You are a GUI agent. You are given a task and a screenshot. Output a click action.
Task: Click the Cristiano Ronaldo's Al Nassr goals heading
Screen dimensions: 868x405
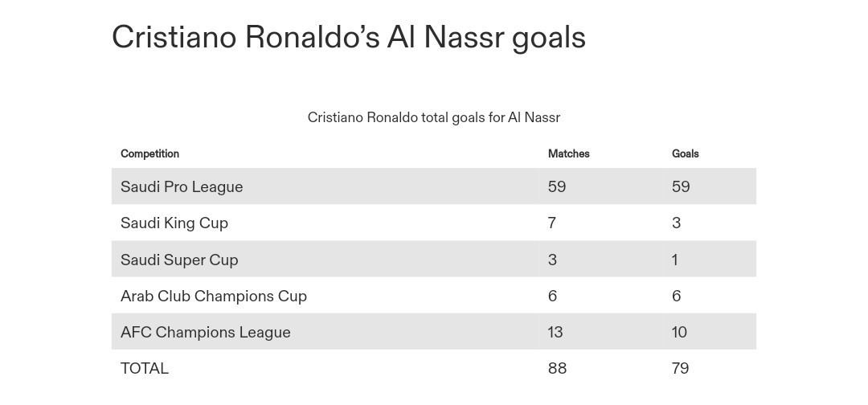[x=349, y=38]
